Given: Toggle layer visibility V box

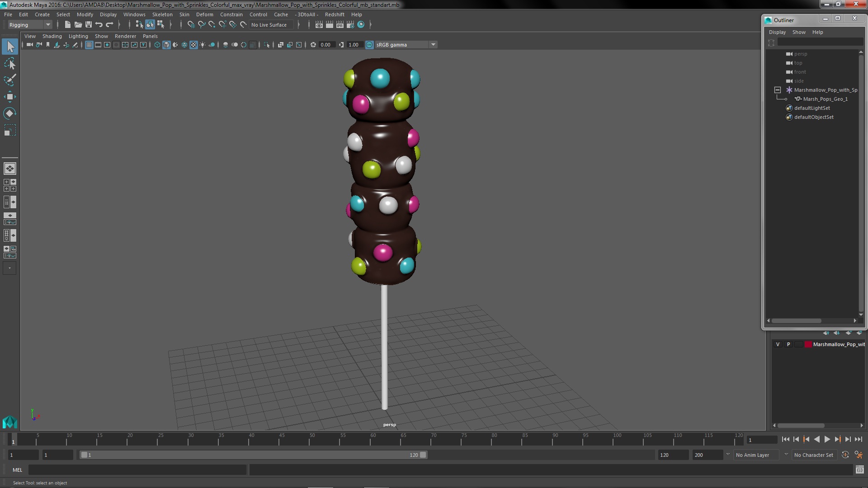Looking at the screenshot, I should (778, 344).
